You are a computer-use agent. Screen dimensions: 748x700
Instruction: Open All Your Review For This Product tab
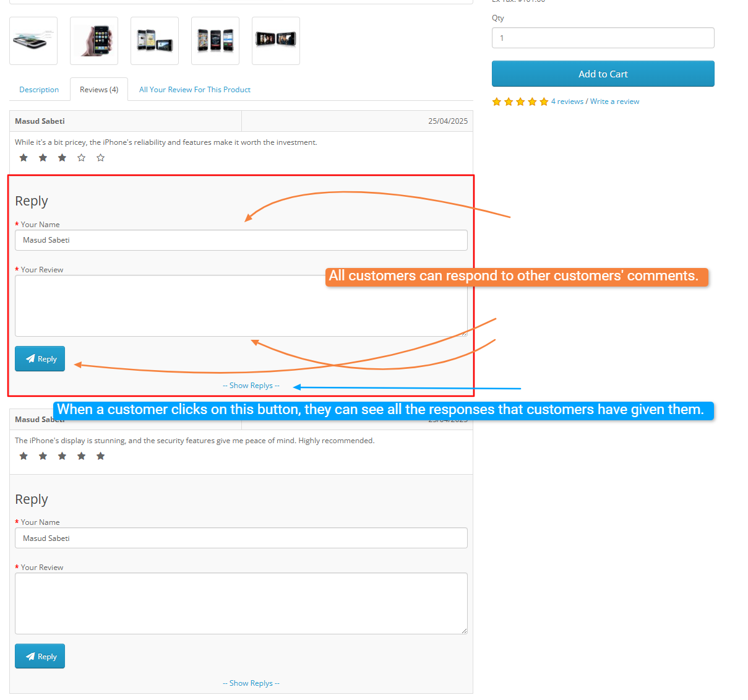point(195,90)
